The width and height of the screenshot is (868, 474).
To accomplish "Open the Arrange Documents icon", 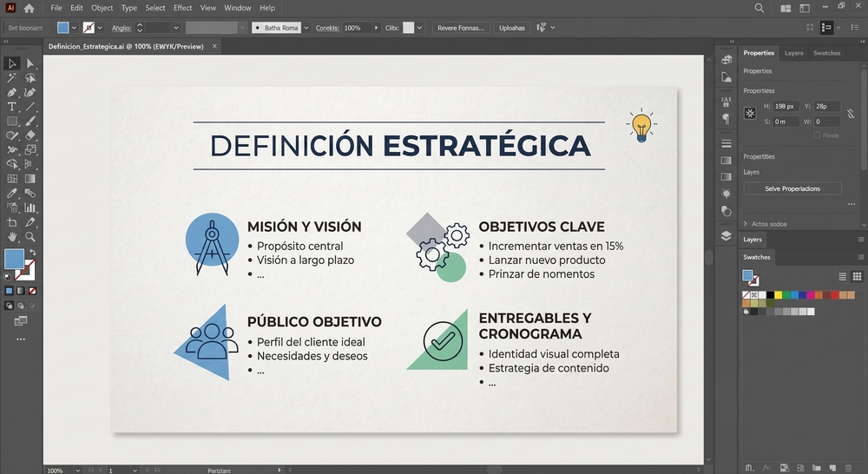I will (x=786, y=8).
